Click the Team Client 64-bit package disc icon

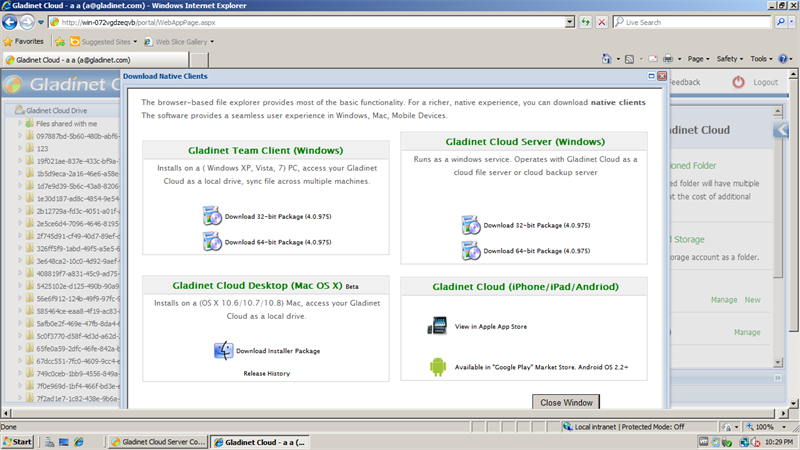[212, 241]
